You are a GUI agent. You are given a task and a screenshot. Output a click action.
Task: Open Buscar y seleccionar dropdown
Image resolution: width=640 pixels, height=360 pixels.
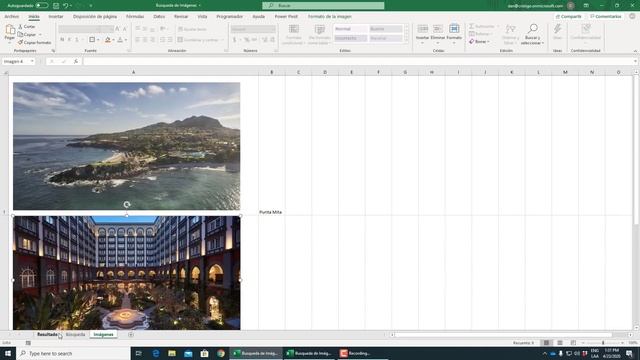point(543,43)
